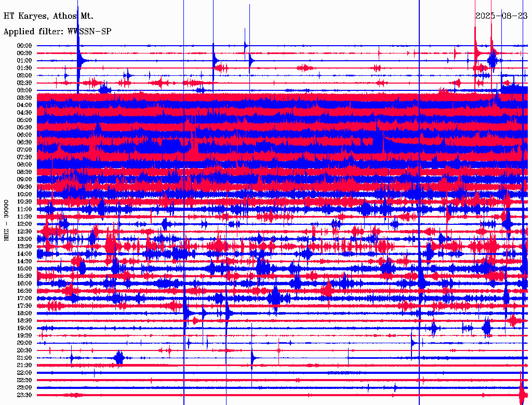Select the 06:00 time row label
Screen dimensions: 532x405
[24, 135]
